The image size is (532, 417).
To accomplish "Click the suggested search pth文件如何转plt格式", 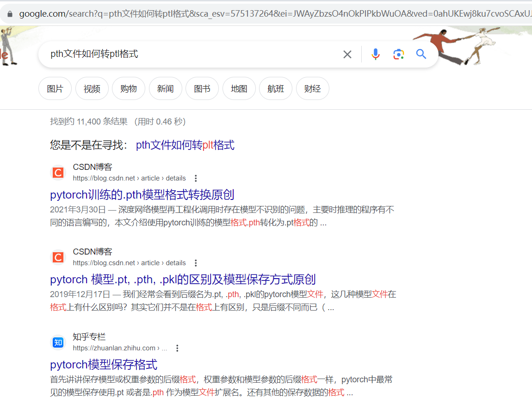I will coord(185,145).
